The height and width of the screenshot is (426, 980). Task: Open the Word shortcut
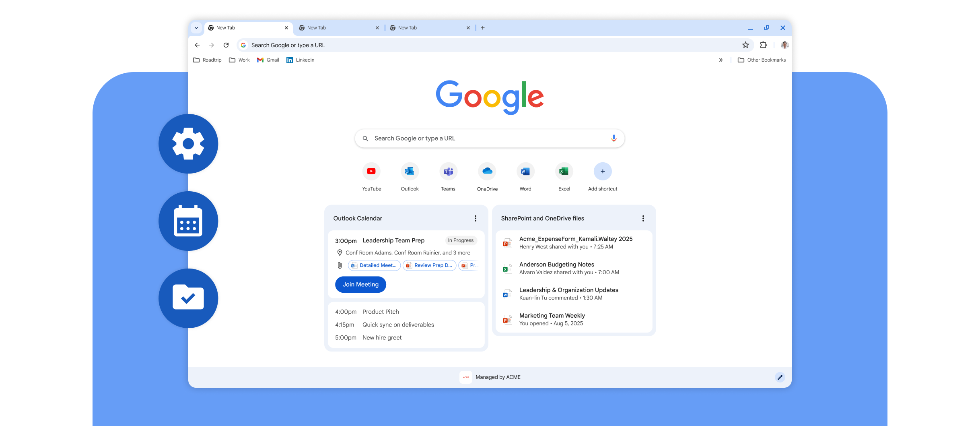(525, 171)
